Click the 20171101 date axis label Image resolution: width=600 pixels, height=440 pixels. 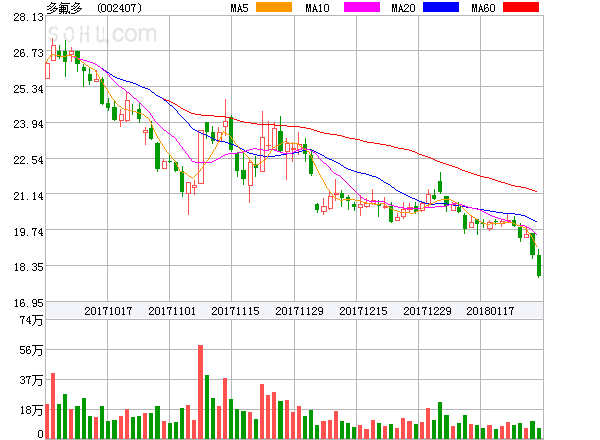coord(171,311)
